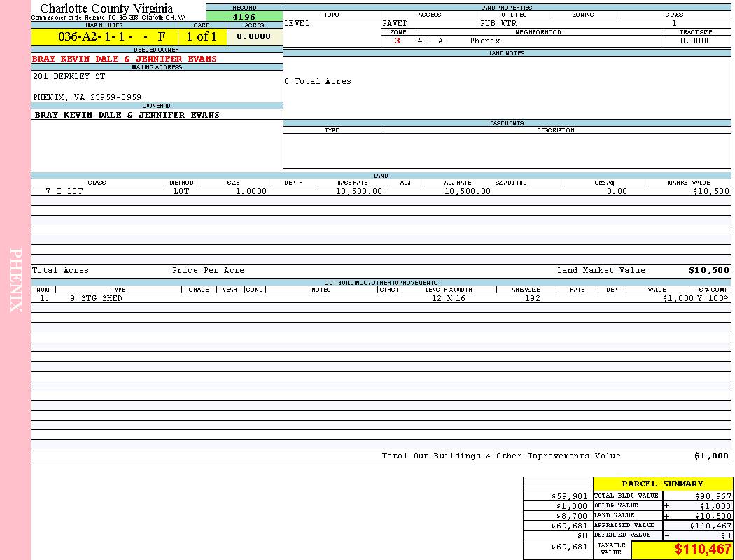735x560 pixels.
Task: Click the green record number 4196
Action: pyautogui.click(x=244, y=17)
